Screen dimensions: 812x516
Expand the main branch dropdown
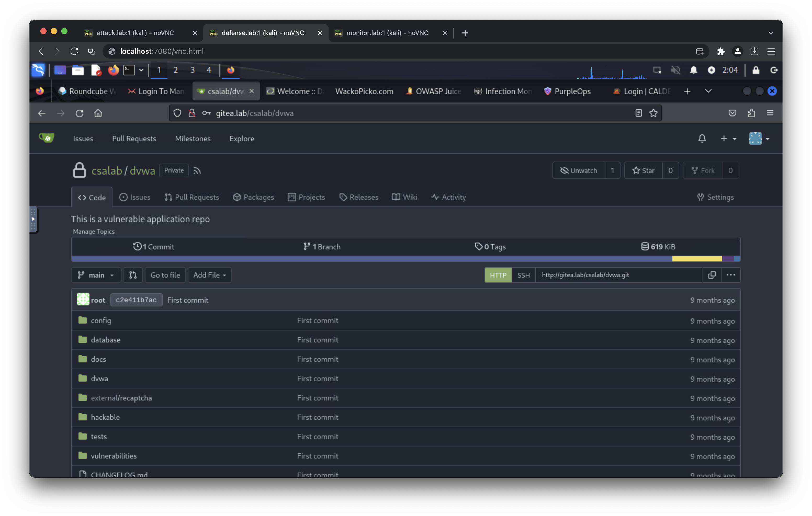pos(96,275)
